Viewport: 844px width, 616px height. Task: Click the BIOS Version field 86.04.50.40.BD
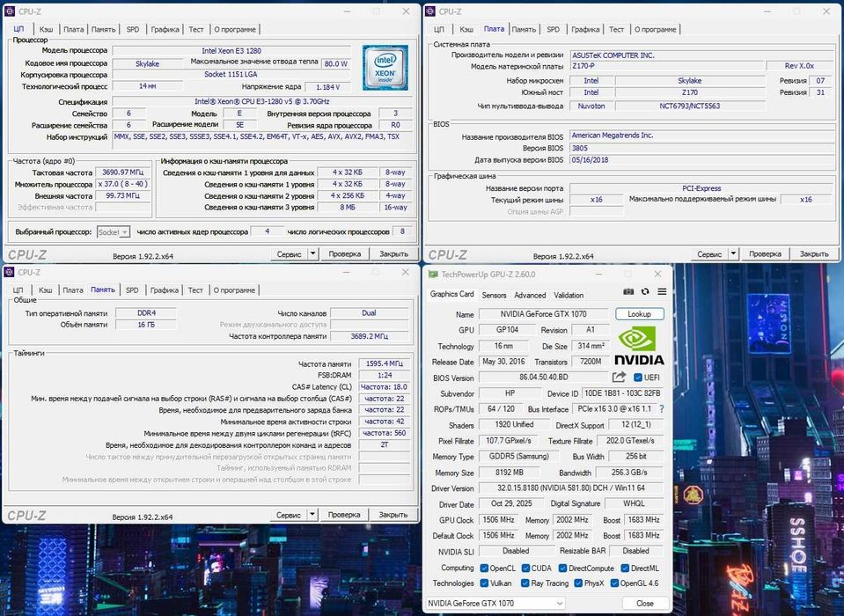543,378
